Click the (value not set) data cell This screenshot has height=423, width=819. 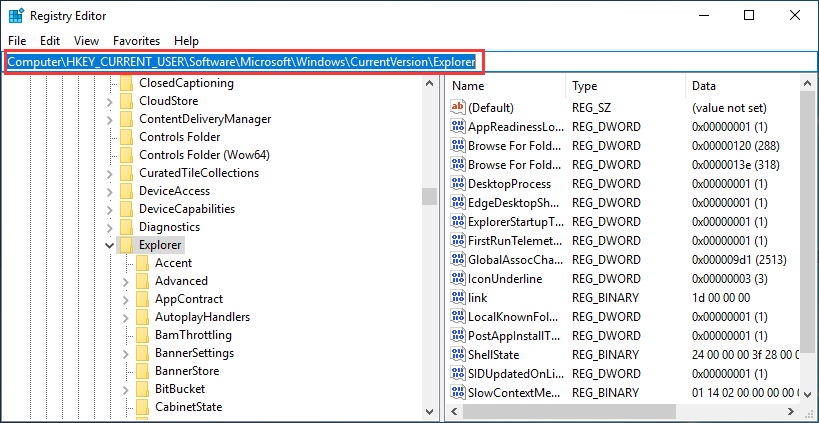coord(729,108)
